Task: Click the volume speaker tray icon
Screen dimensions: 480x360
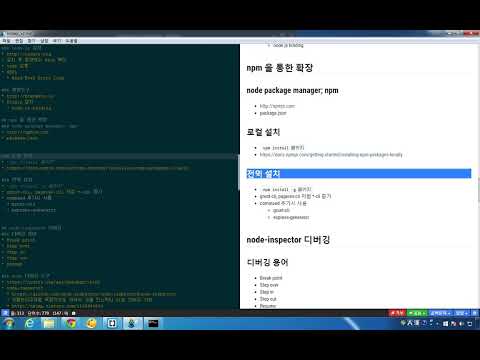Action: [462, 323]
